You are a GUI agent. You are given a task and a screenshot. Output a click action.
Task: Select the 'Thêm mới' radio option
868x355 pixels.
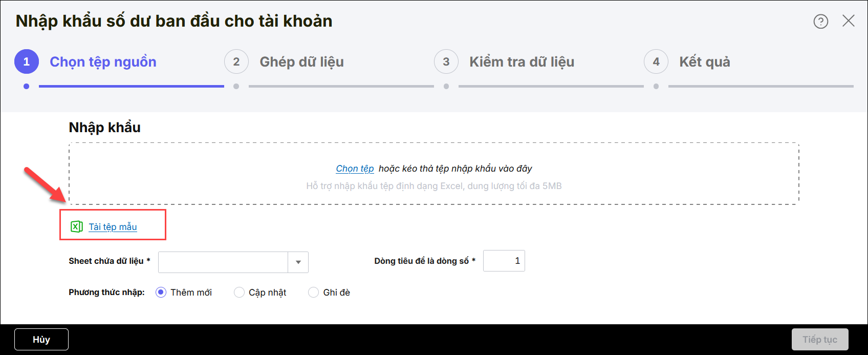[161, 293]
